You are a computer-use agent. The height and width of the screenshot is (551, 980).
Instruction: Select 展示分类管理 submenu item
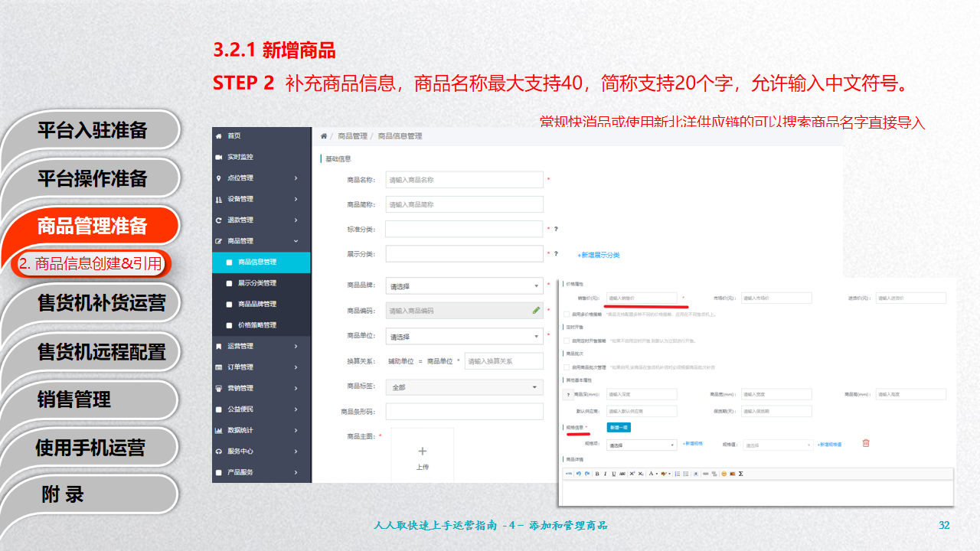[x=262, y=283]
